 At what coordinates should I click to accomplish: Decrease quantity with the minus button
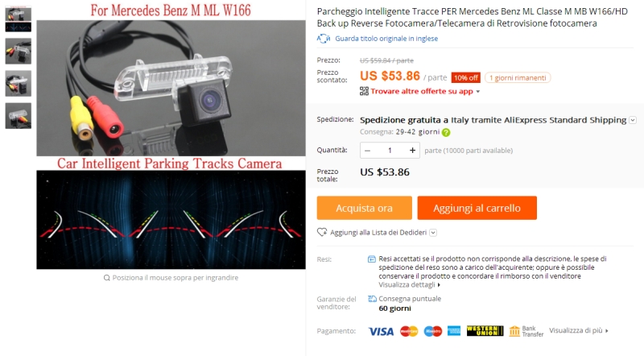368,151
